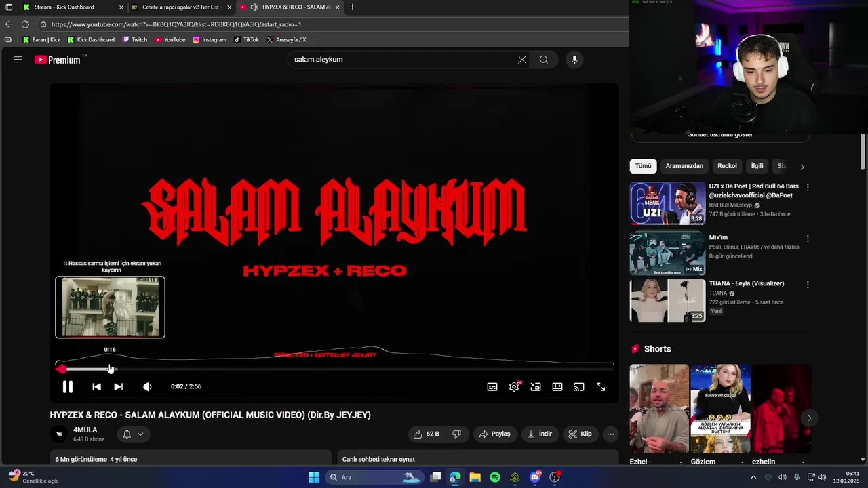The image size is (868, 488).
Task: Open the Gözlem Shorts thumbnail
Action: (x=720, y=409)
